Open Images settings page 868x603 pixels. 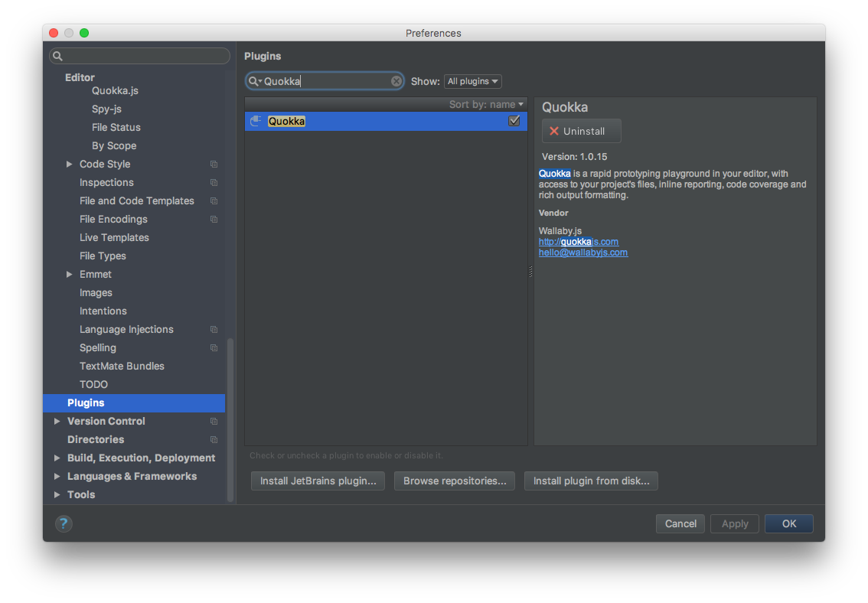[x=96, y=292]
